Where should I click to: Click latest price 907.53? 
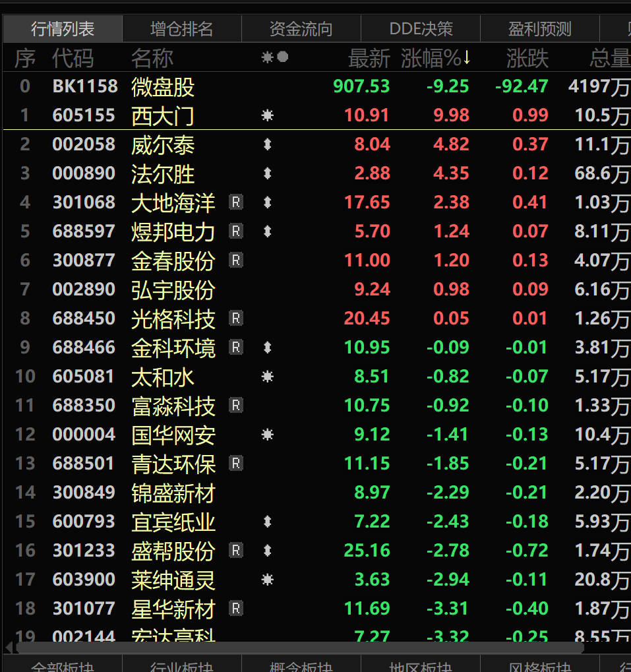361,86
